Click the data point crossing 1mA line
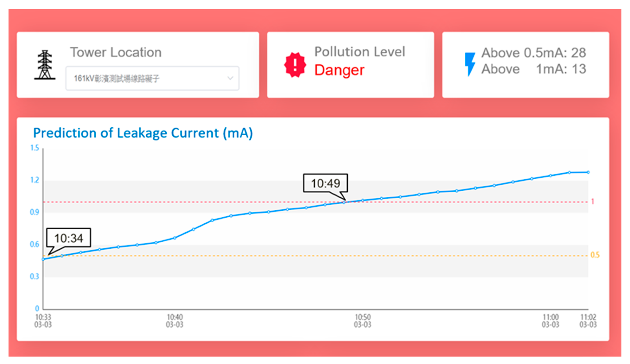The height and width of the screenshot is (364, 630). pyautogui.click(x=344, y=203)
